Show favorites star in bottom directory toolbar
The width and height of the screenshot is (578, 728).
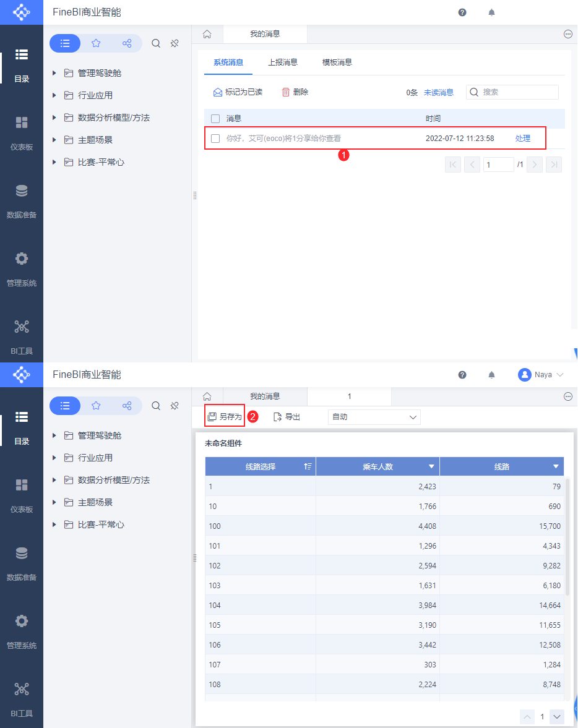point(96,406)
